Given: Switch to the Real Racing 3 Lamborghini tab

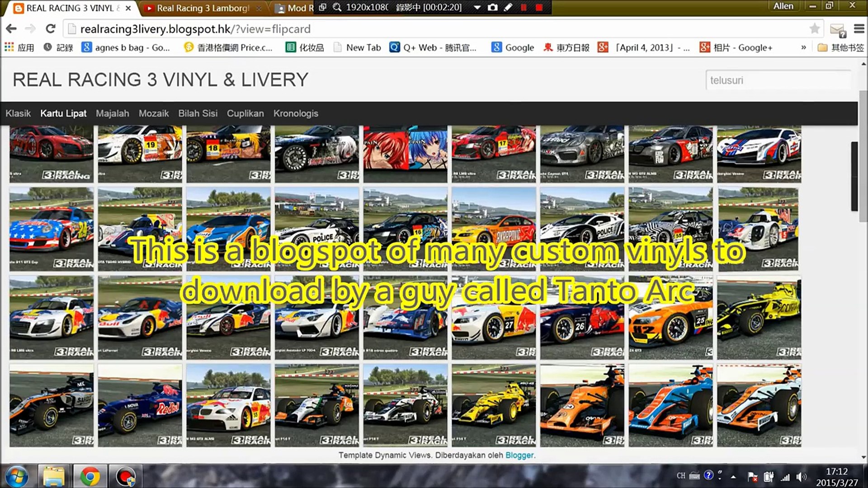Looking at the screenshot, I should coord(203,8).
